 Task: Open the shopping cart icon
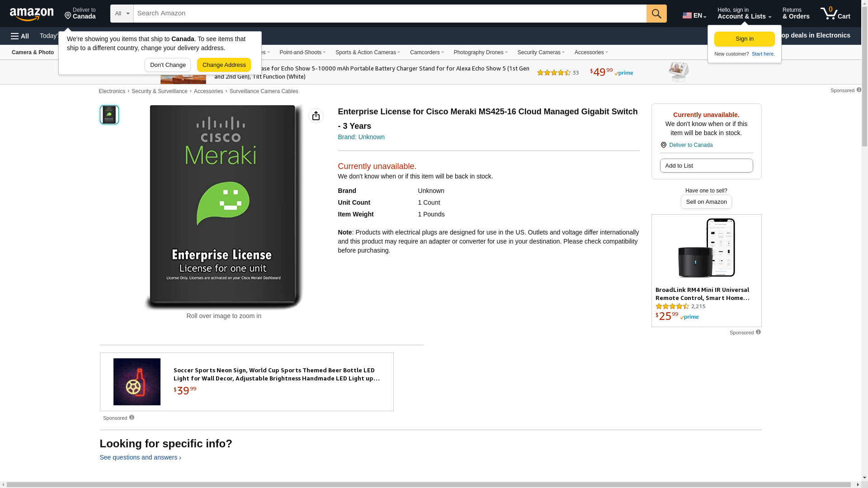point(835,14)
